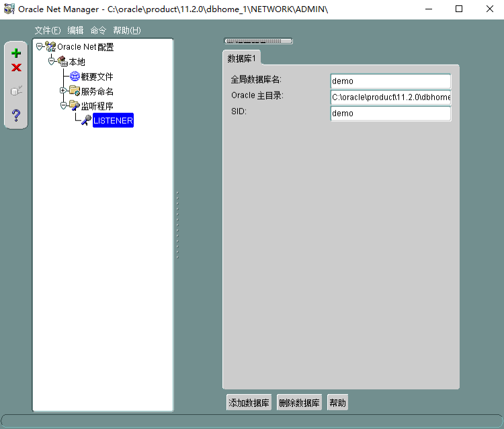The width and height of the screenshot is (504, 429).
Task: Select the 监听程序 tree item
Action: 97,106
